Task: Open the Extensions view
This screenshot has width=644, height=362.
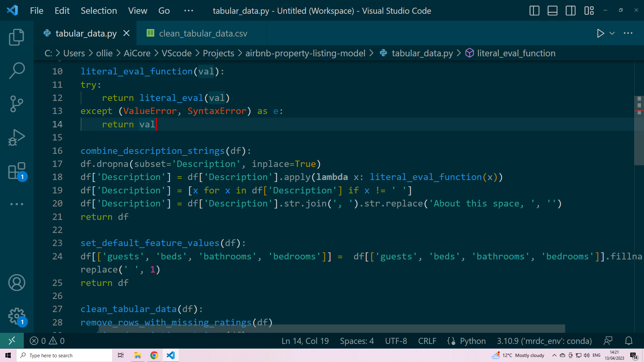Action: coord(16,171)
